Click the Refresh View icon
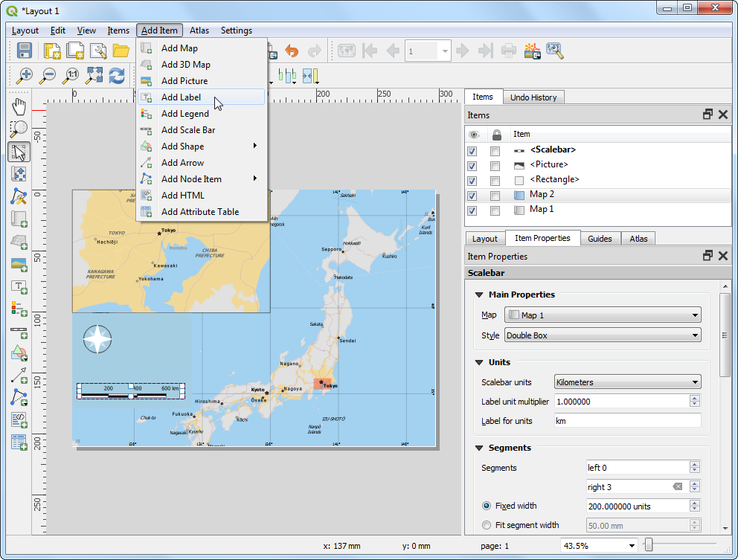738x560 pixels. [x=117, y=75]
